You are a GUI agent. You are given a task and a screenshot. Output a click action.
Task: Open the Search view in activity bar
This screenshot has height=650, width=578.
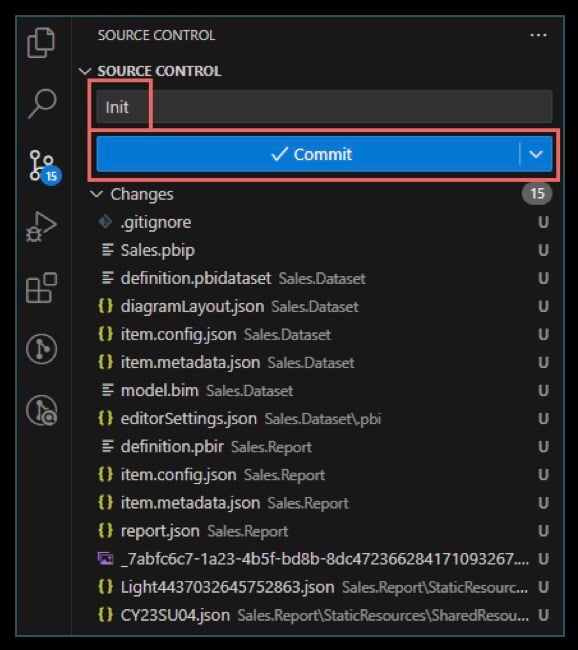click(x=42, y=103)
